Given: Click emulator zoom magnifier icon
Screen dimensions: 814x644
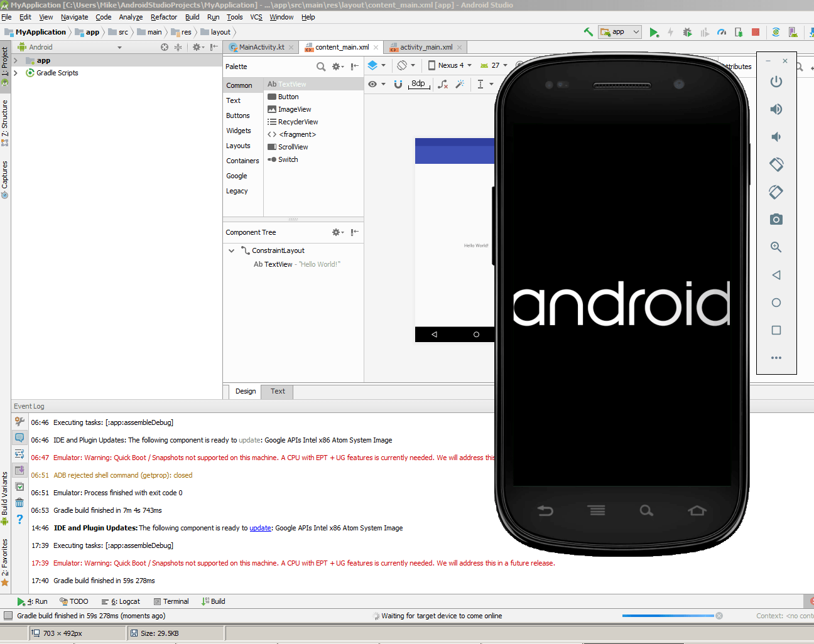Looking at the screenshot, I should 776,247.
